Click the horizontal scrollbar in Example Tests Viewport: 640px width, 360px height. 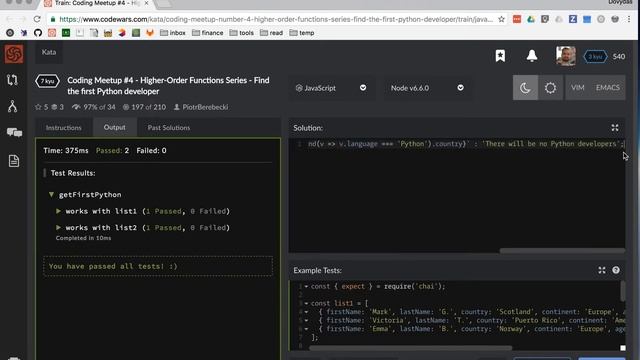coord(410,348)
